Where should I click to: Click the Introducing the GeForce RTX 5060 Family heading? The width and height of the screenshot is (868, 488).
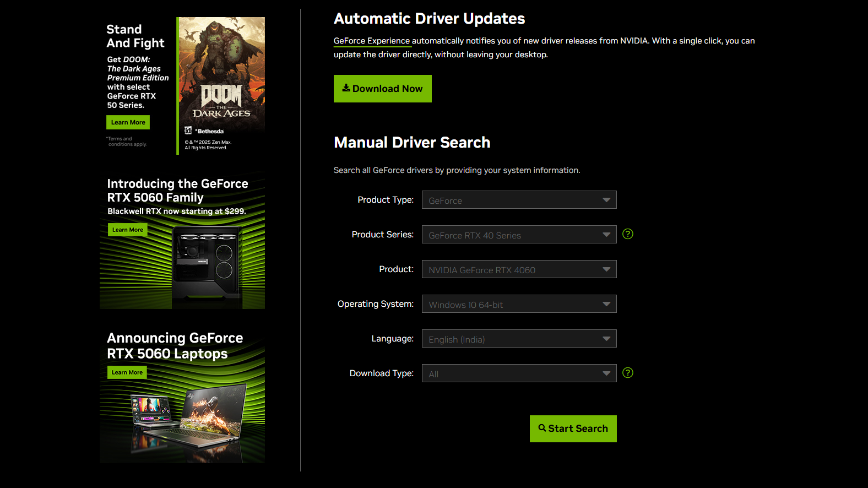pos(177,191)
